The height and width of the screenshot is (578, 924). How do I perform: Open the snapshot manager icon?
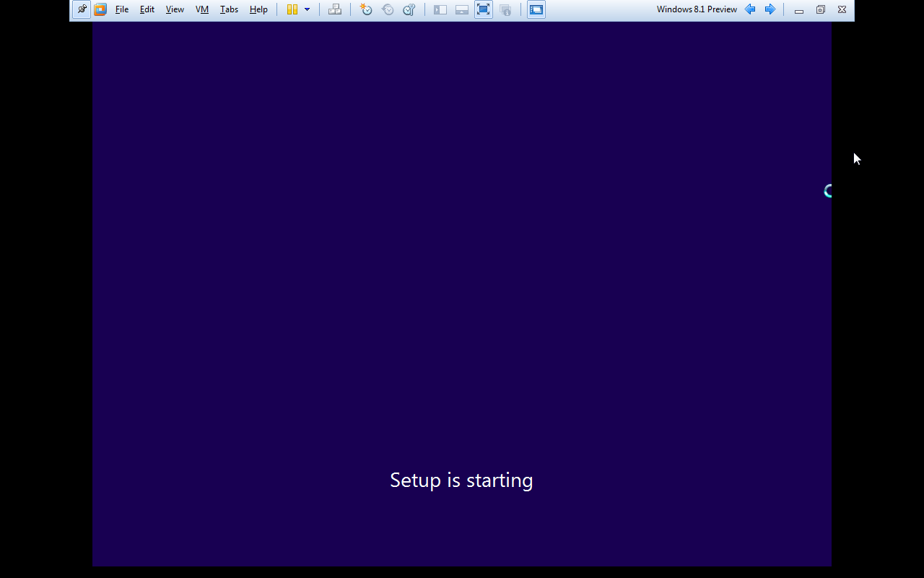(409, 9)
